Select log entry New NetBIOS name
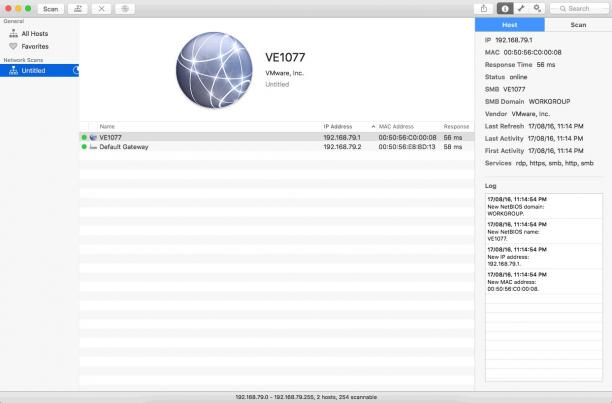The height and width of the screenshot is (403, 612). [x=544, y=231]
